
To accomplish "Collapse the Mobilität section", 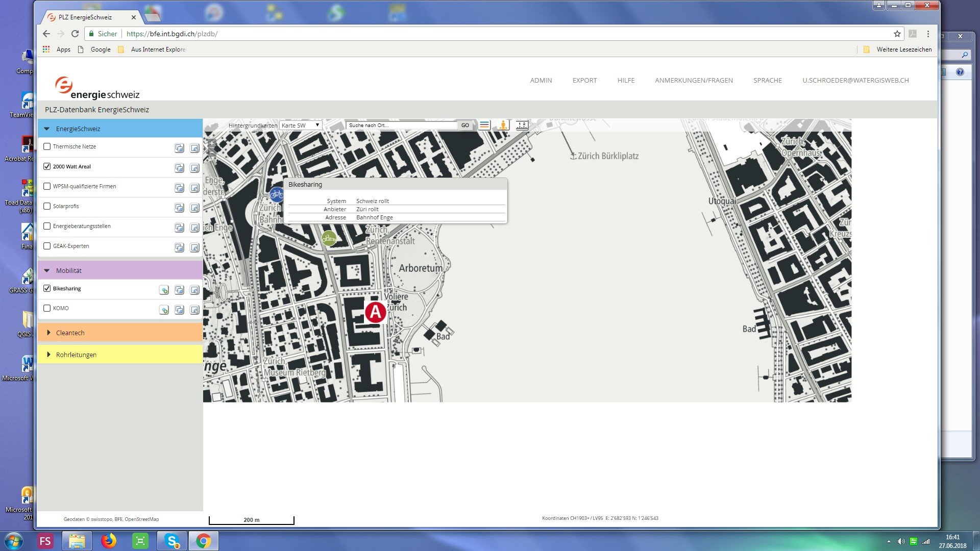I will 120,270.
